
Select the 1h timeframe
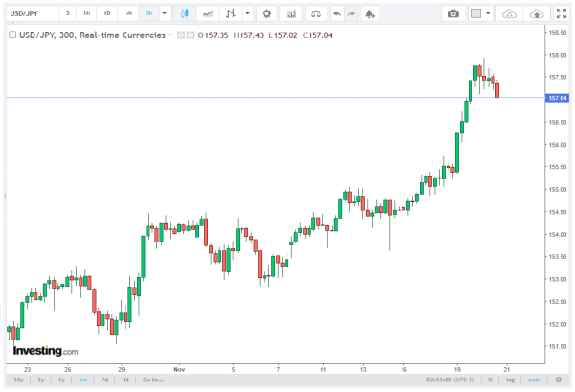point(87,13)
